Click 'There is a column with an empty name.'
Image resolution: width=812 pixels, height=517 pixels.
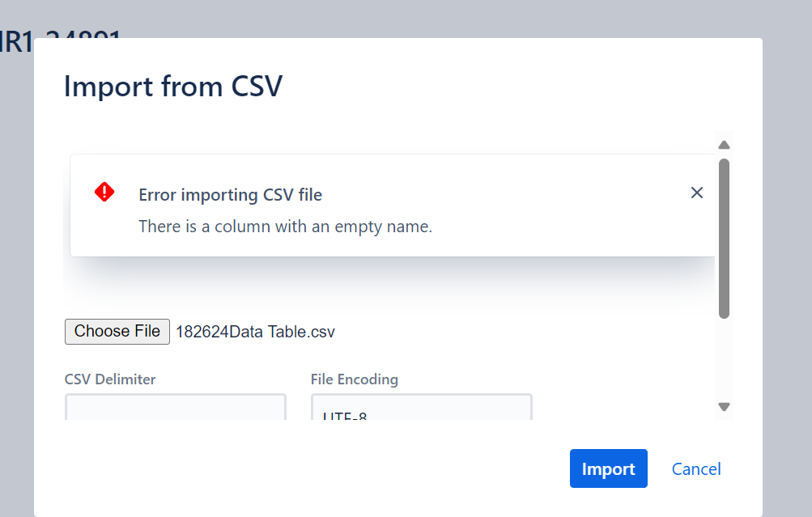coord(285,227)
